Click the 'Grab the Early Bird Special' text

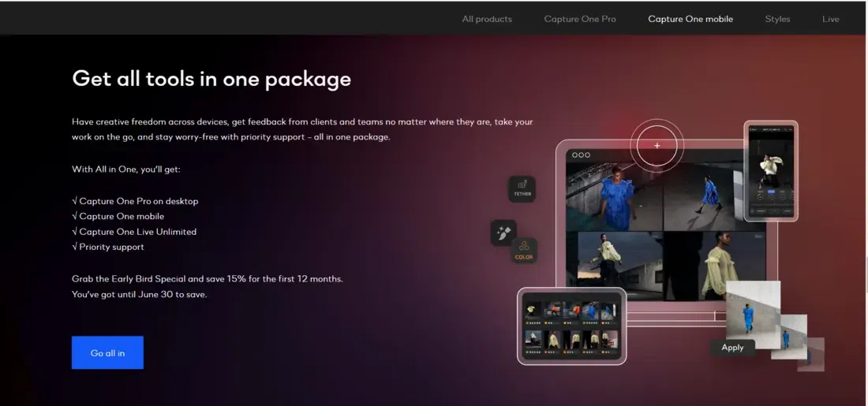[x=208, y=279]
